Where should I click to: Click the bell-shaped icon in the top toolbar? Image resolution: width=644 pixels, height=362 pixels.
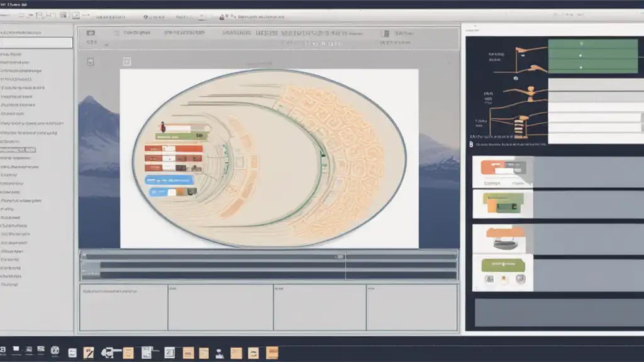(222, 17)
